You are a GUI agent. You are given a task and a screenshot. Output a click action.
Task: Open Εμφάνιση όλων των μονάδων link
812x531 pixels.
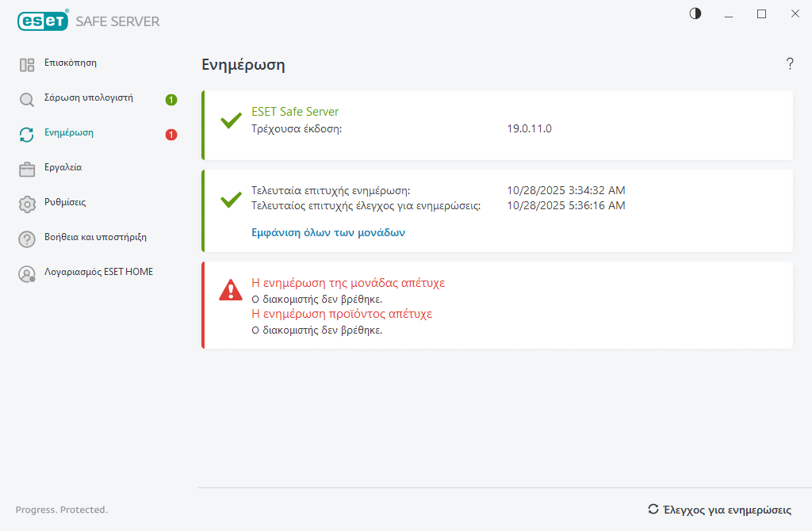pyautogui.click(x=328, y=233)
